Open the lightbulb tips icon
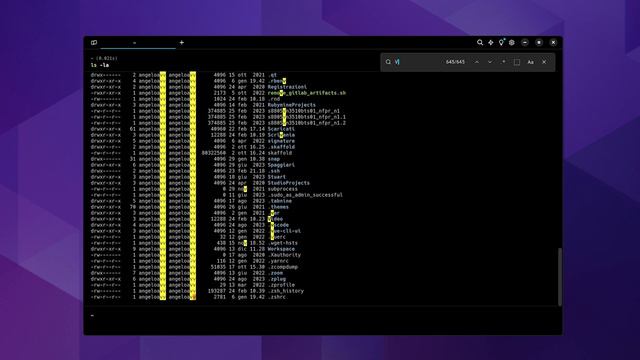Image resolution: width=640 pixels, height=360 pixels. tap(501, 42)
